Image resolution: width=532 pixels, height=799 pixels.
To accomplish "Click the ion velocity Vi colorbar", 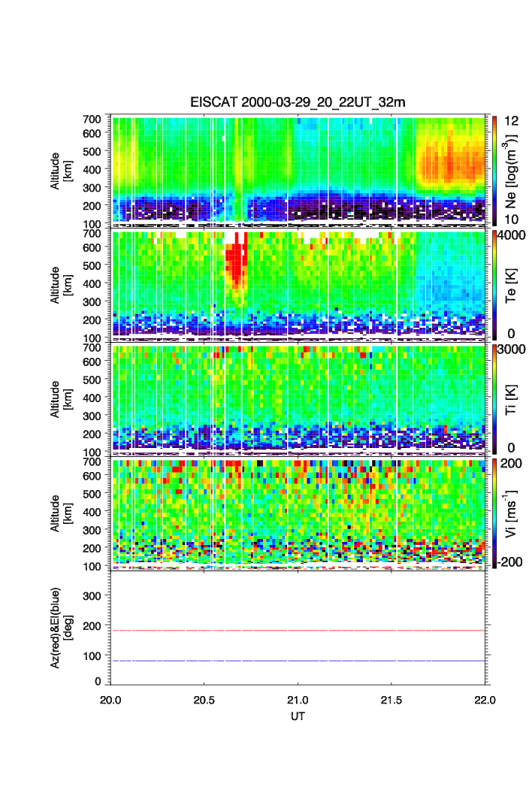I will [x=494, y=513].
